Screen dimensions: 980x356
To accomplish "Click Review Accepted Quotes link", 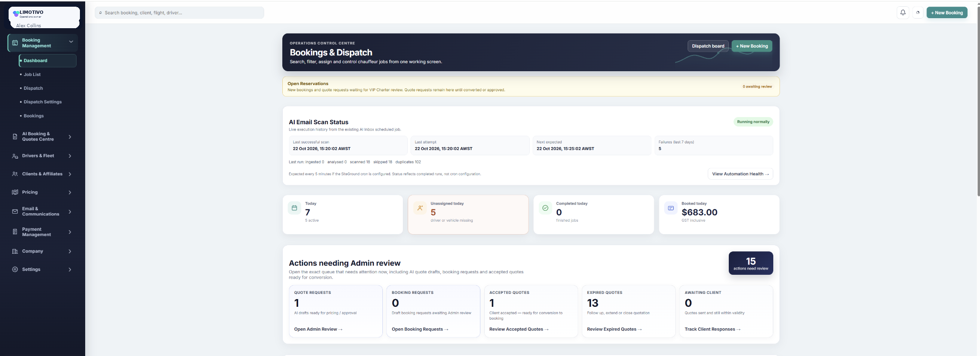I will point(519,329).
